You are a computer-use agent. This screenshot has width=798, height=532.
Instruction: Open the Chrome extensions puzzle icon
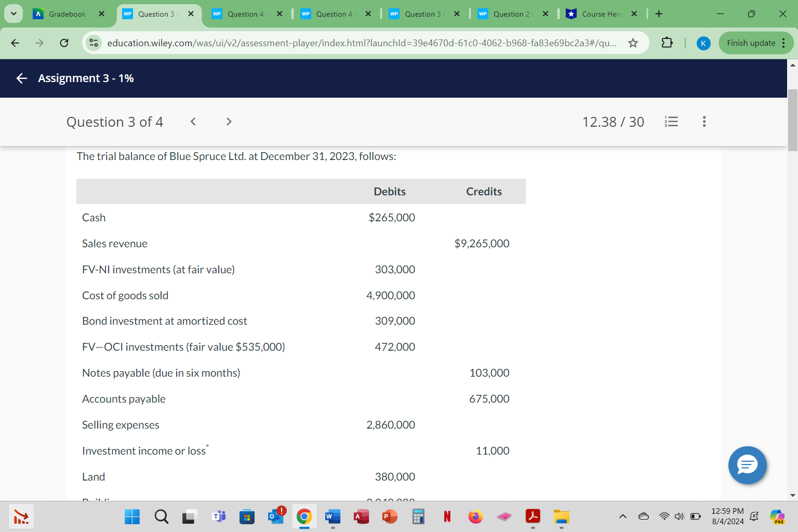tap(667, 43)
